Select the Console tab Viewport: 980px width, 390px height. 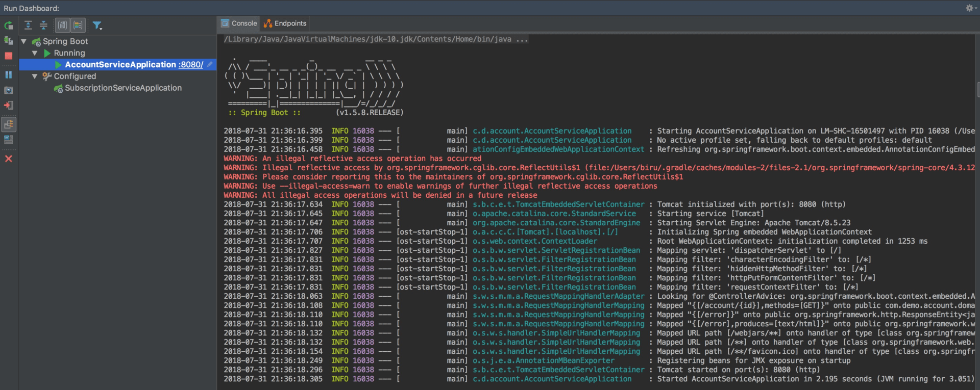tap(239, 23)
